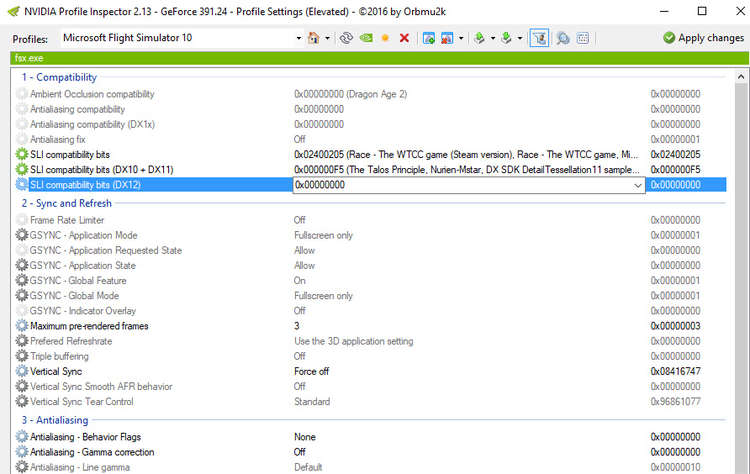Viewport: 750px width, 474px height.
Task: Open the export options dropdown arrow
Action: click(493, 38)
